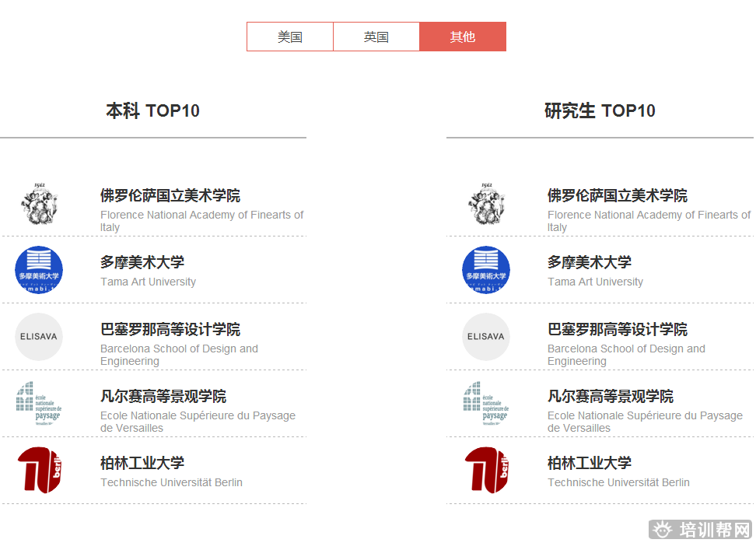
Task: Open 巴塞罗那高等设计学院 in 研究生 TOP10
Action: 618,329
